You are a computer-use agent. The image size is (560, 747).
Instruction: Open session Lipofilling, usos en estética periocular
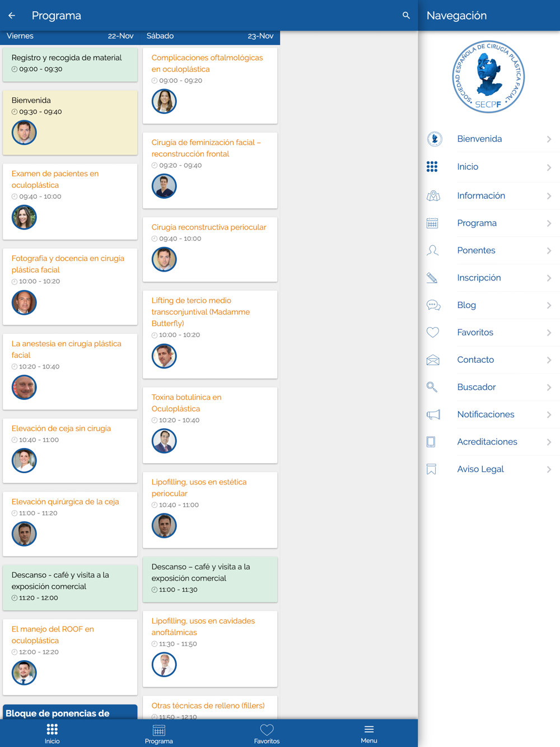pos(210,510)
